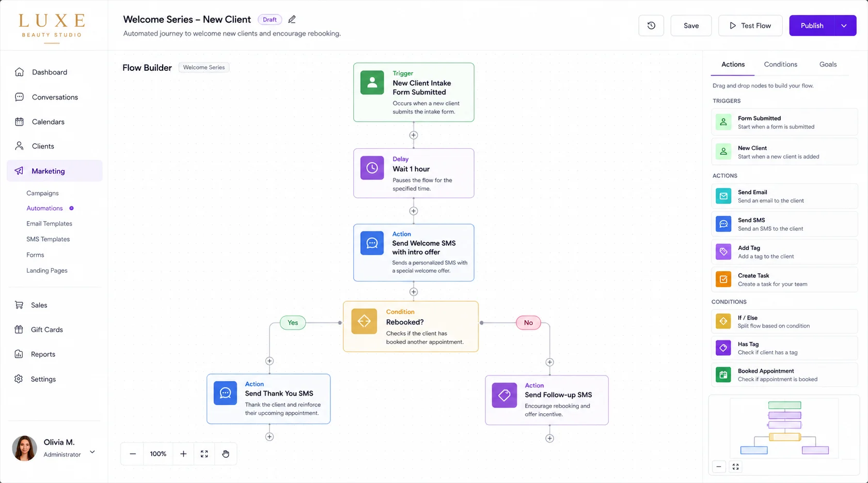Open SMS Templates submenu item

pyautogui.click(x=48, y=239)
